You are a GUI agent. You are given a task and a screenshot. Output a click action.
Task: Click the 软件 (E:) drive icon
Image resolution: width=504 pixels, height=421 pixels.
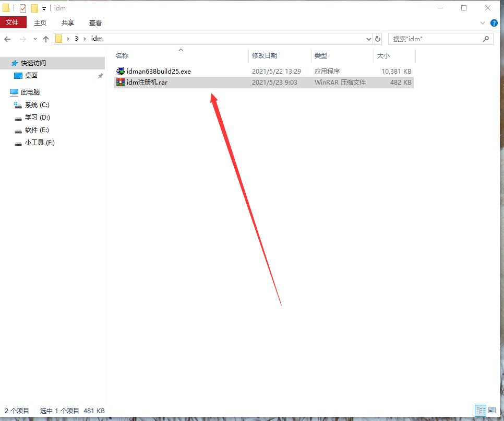click(18, 131)
